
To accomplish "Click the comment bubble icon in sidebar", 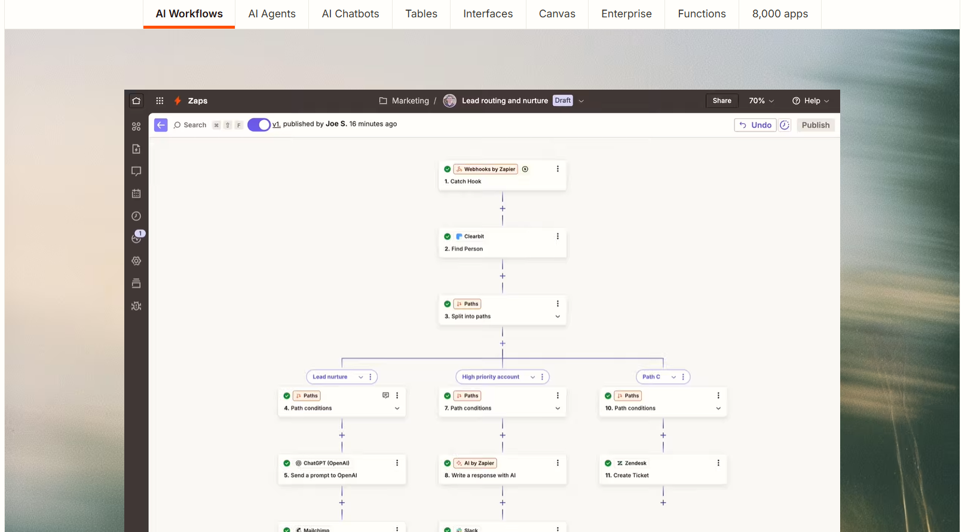I will (x=136, y=172).
